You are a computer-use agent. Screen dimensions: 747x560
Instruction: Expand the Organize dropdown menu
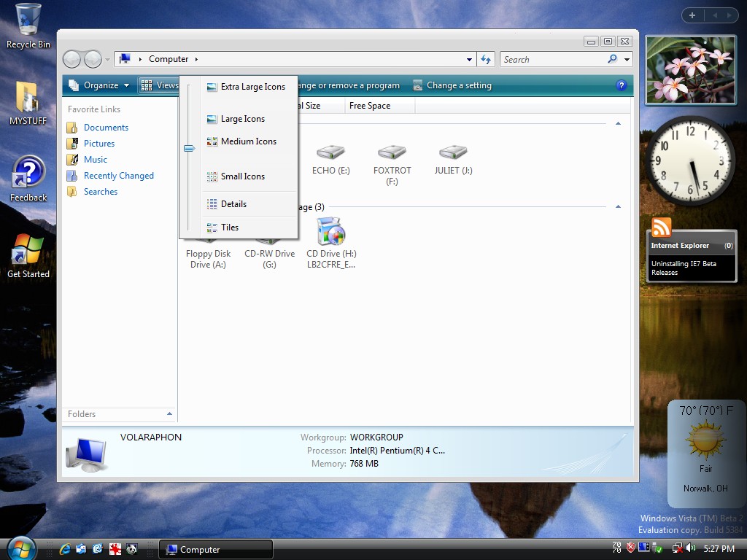click(100, 85)
